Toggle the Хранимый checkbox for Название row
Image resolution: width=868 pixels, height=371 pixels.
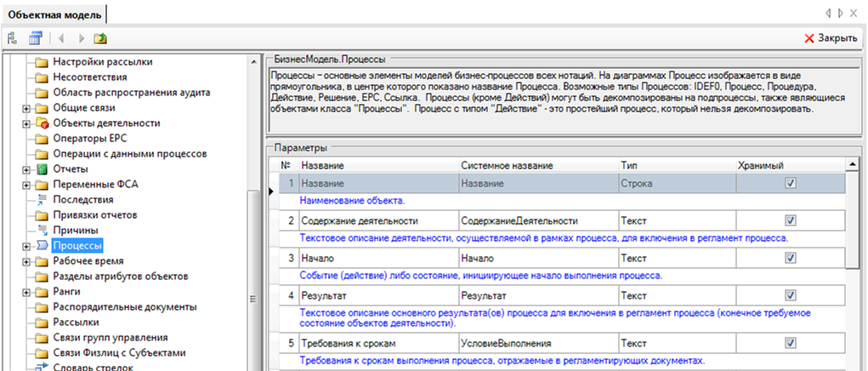[790, 183]
